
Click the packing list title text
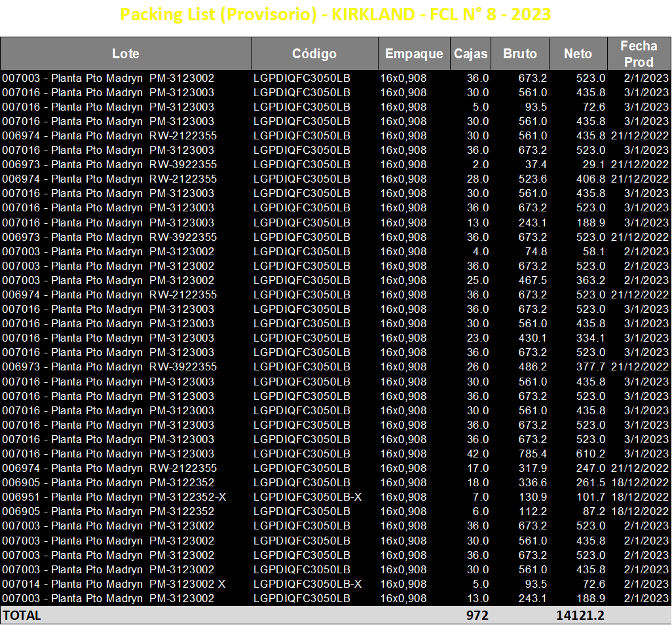pyautogui.click(x=335, y=14)
